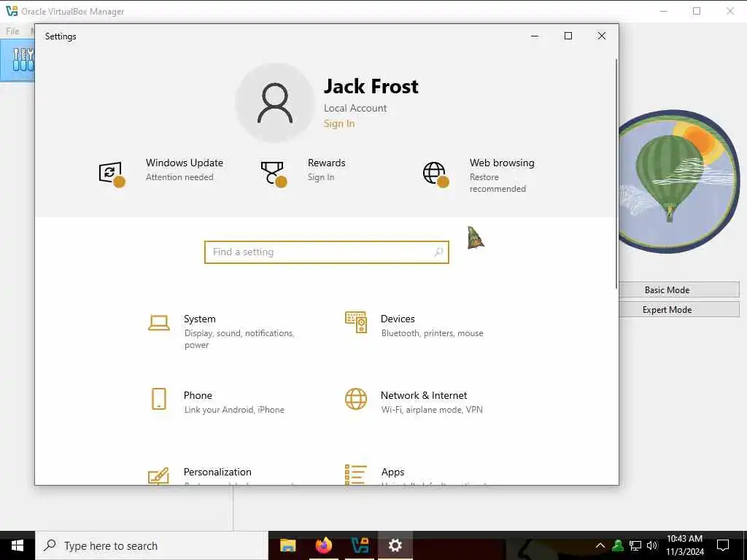Image resolution: width=747 pixels, height=560 pixels.
Task: Open Devices keyboard and speaker icon
Action: [x=356, y=322]
